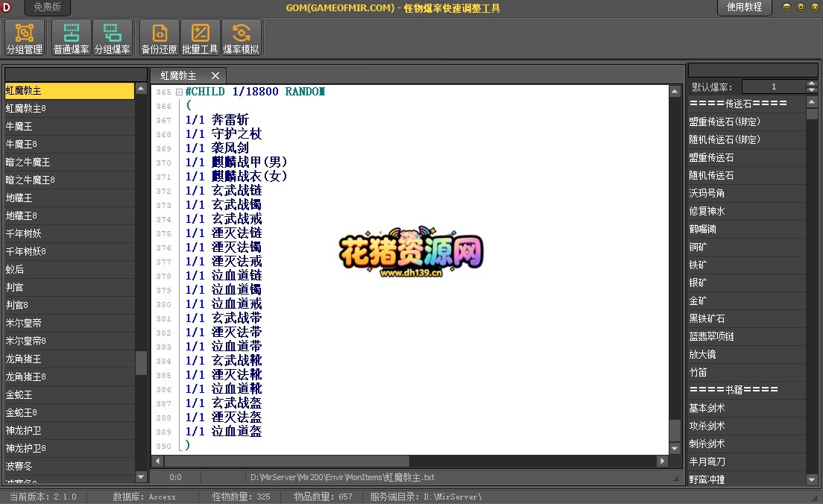Select 神龙护卫 in monster list
823x504 pixels.
[69, 430]
